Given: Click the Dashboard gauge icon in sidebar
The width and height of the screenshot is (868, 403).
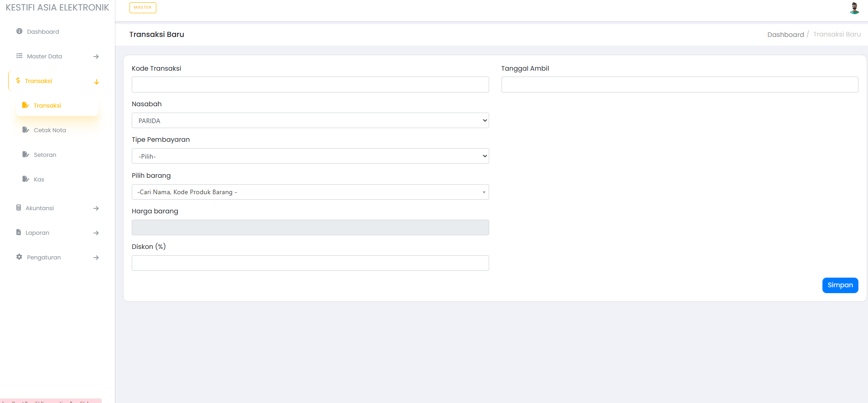Looking at the screenshot, I should tap(19, 31).
